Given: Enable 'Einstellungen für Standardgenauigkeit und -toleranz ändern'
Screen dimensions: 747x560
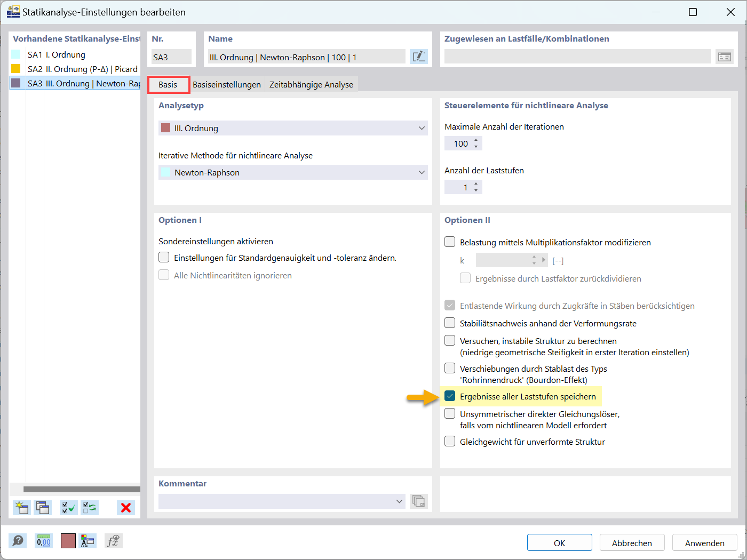Looking at the screenshot, I should (164, 257).
